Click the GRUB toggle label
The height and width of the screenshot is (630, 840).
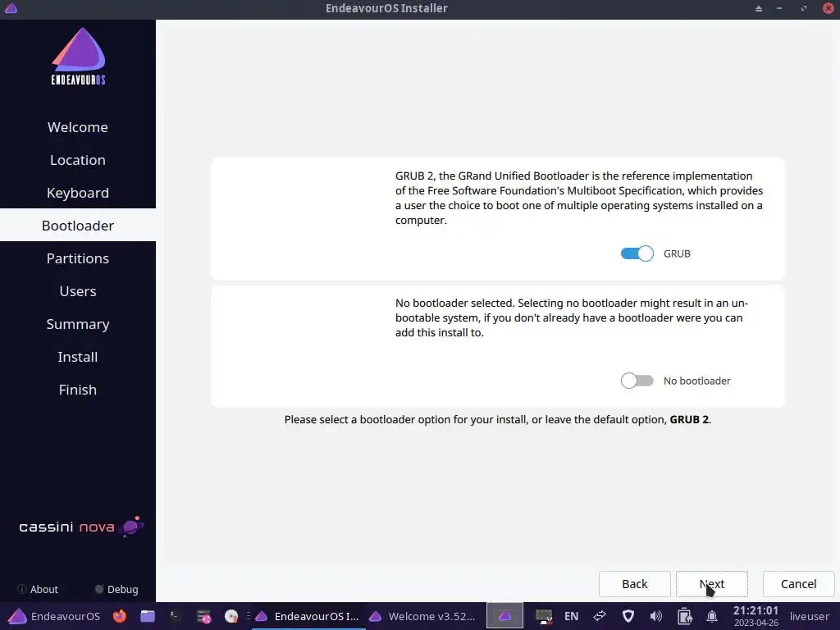click(x=677, y=254)
